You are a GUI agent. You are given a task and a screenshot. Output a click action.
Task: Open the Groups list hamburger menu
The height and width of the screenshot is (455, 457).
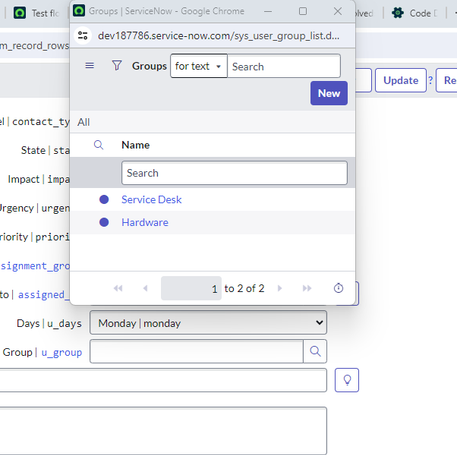coord(90,65)
